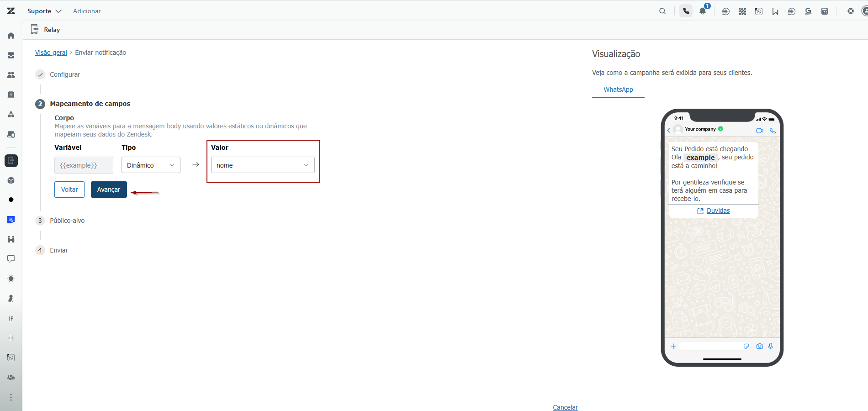Click the microphone icon in preview chat bar
868x411 pixels.
point(771,346)
